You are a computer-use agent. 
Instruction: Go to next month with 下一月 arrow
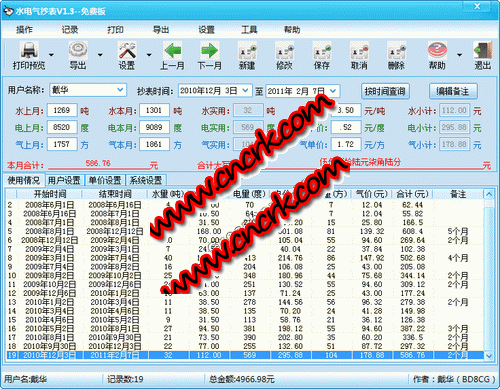210,50
